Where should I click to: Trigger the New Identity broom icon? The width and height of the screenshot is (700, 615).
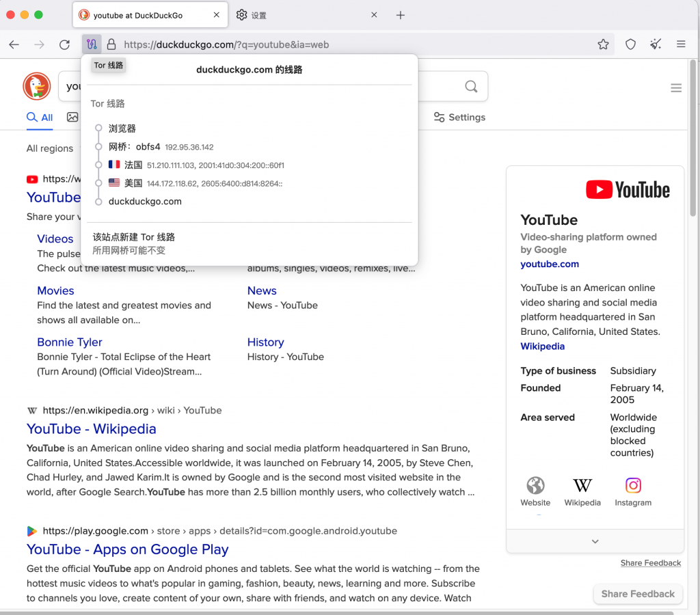click(x=655, y=44)
